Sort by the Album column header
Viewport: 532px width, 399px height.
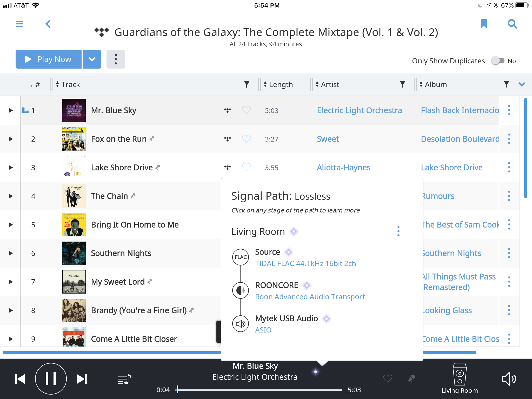tap(433, 84)
